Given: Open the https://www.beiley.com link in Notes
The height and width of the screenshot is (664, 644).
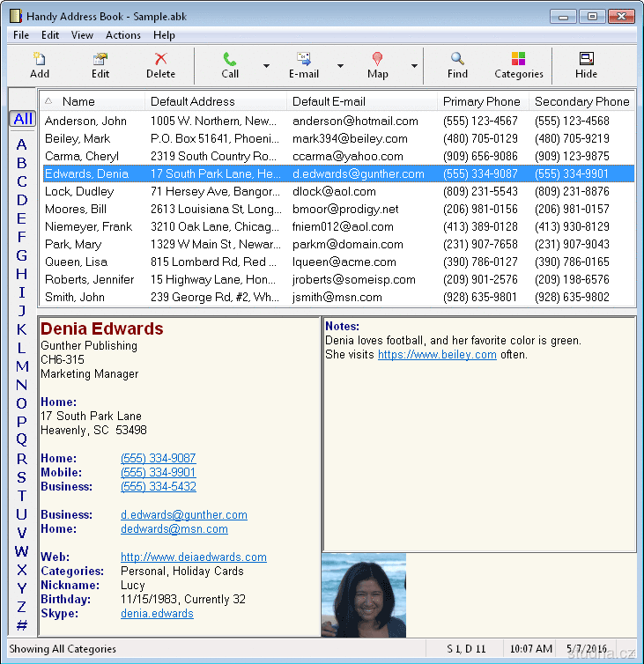Looking at the screenshot, I should pyautogui.click(x=437, y=355).
